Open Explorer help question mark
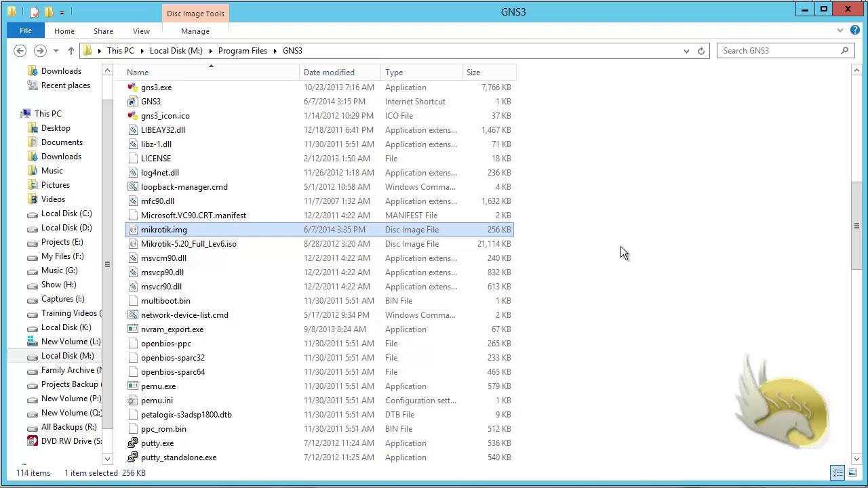Viewport: 868px width, 488px height. point(855,30)
